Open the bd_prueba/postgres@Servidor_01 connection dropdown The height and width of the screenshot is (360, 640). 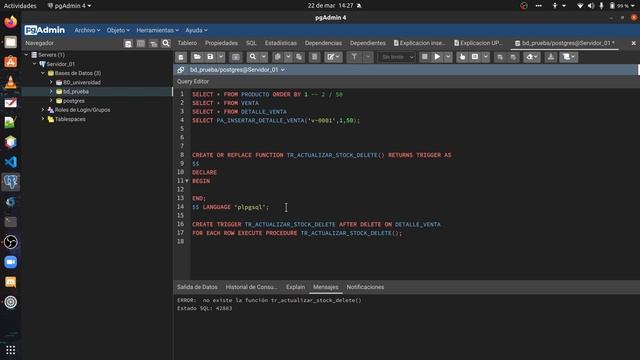coord(237,70)
